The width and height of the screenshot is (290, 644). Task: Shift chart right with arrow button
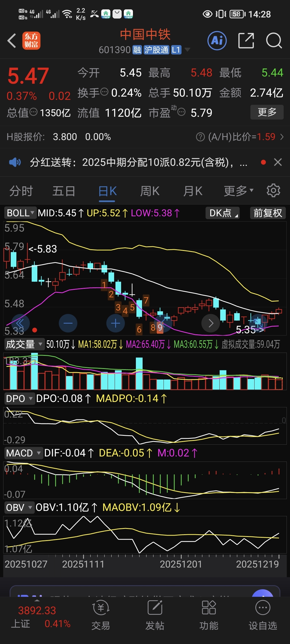pos(211,323)
